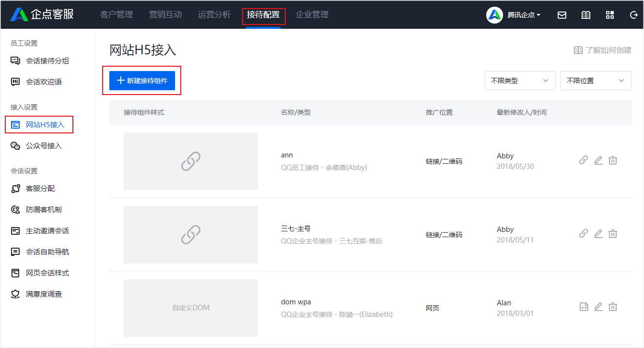Image resolution: width=644 pixels, height=348 pixels.
Task: Click the 会话接待分组 sidebar icon
Action: (x=15, y=61)
